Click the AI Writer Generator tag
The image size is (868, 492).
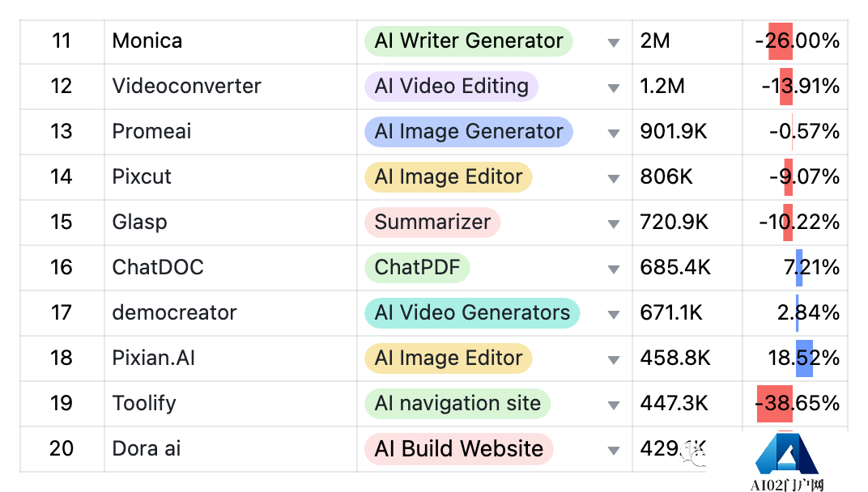(468, 41)
